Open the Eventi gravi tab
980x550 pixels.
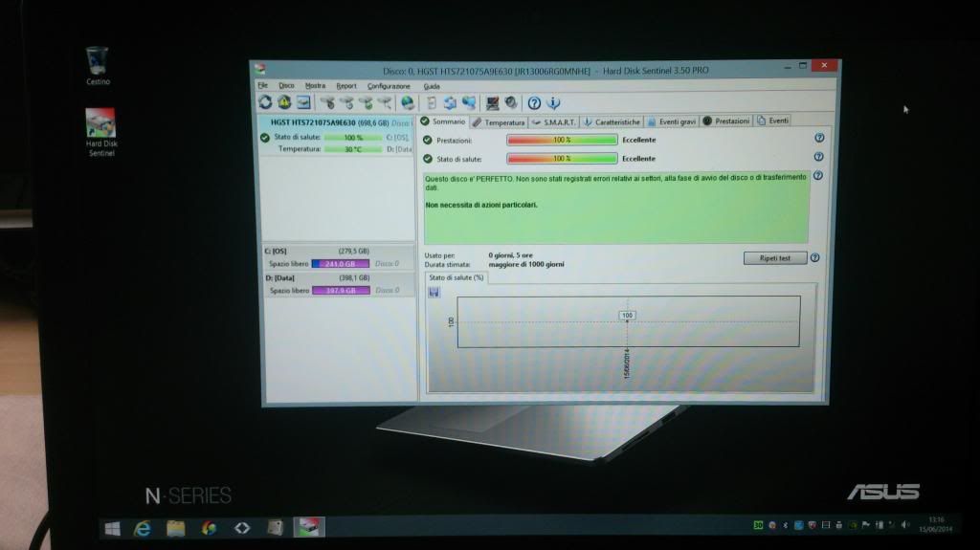(x=671, y=122)
